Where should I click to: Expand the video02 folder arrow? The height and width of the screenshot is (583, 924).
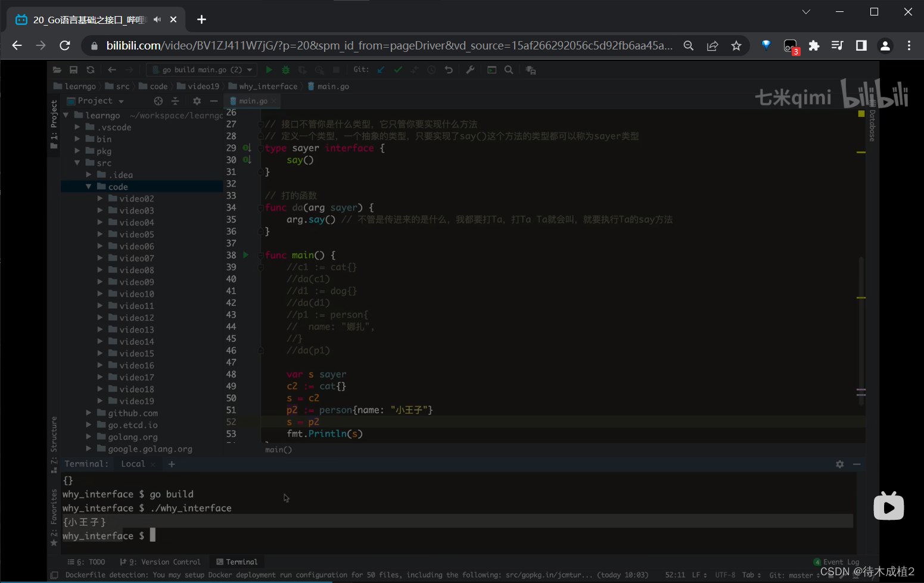click(x=100, y=199)
